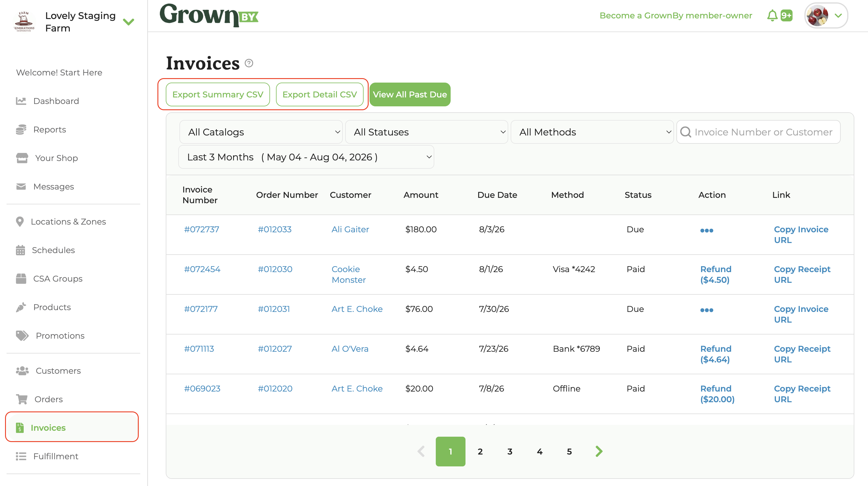The image size is (868, 486).
Task: Click the GrownBy logo
Action: [x=209, y=15]
